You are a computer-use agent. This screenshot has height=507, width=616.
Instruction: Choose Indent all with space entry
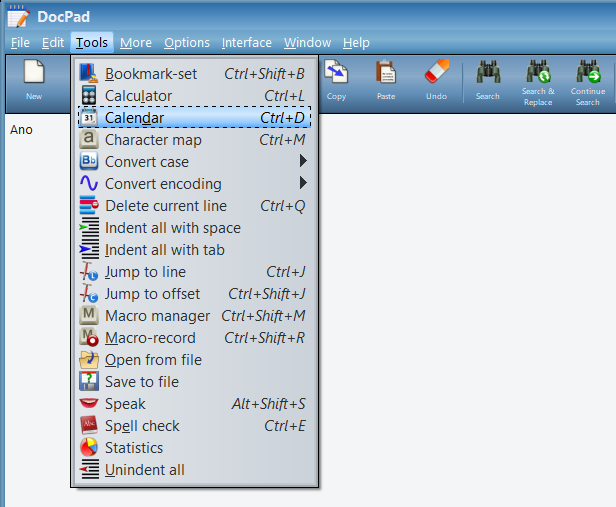point(195,227)
